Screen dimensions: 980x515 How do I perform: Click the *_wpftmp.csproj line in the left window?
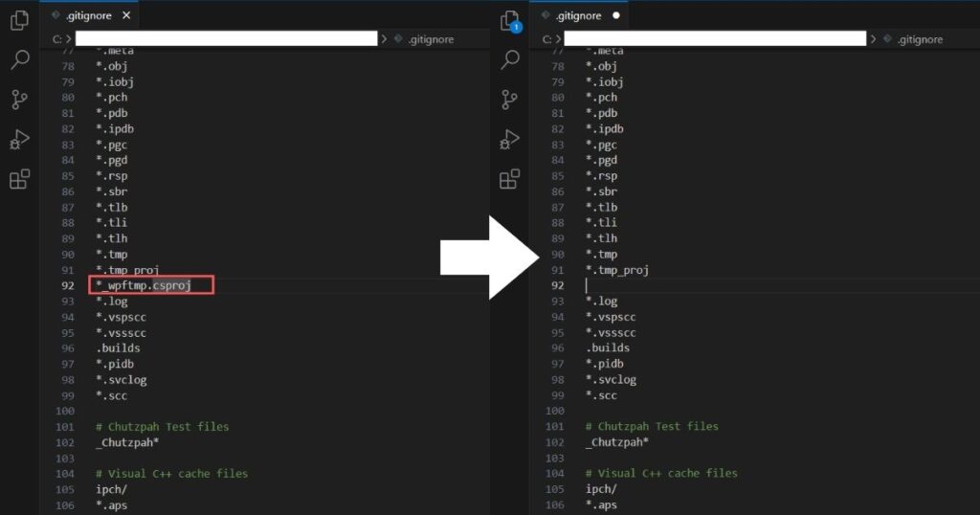[x=144, y=285]
